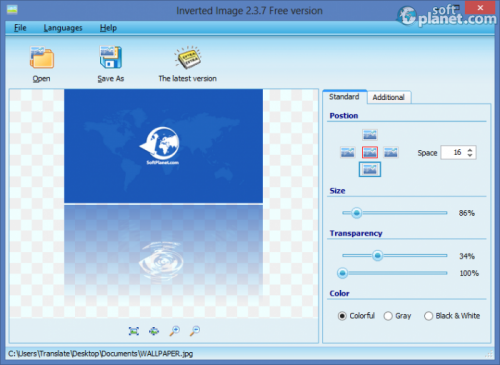Screen dimensions: 500x365
Task: Open an image with the Open icon
Action: pyautogui.click(x=42, y=58)
